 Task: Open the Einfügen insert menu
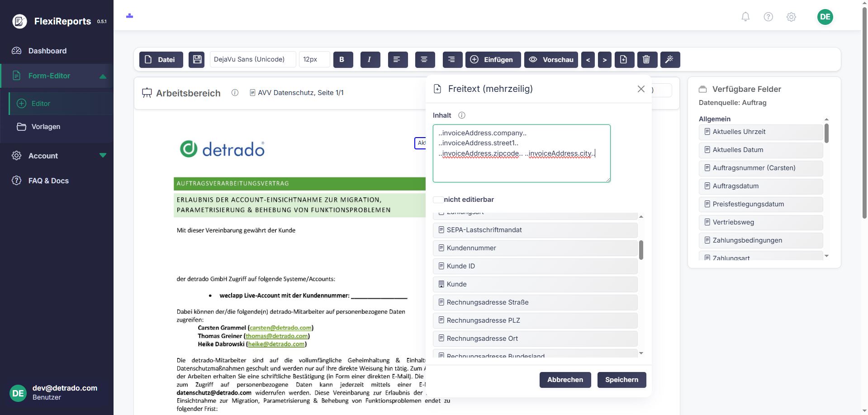pyautogui.click(x=493, y=59)
